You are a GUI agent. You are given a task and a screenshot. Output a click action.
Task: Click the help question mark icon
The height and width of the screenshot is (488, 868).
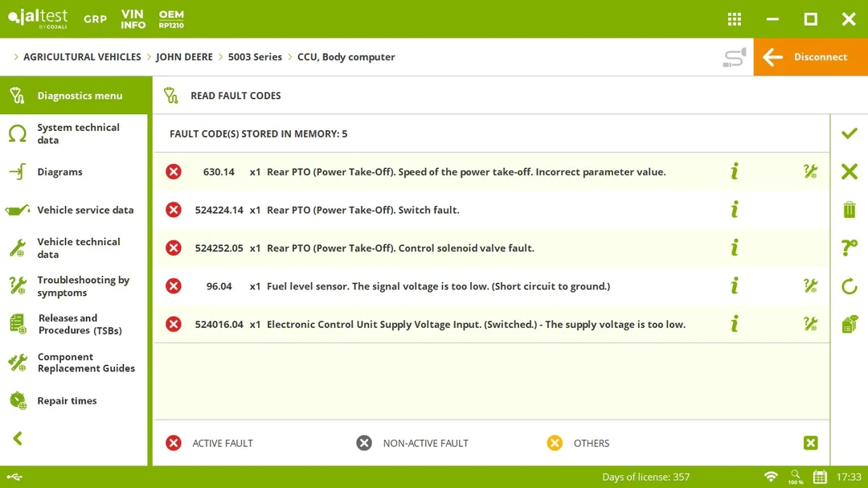tap(850, 248)
